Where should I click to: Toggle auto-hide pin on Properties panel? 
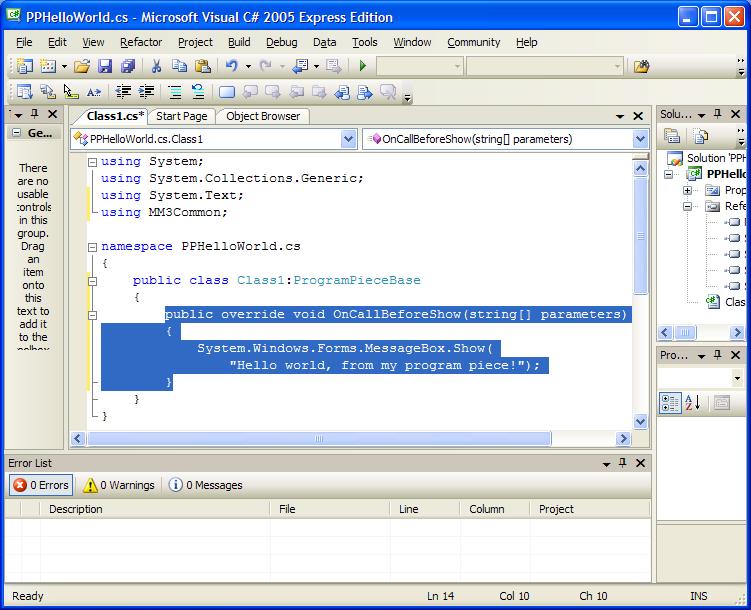click(717, 355)
